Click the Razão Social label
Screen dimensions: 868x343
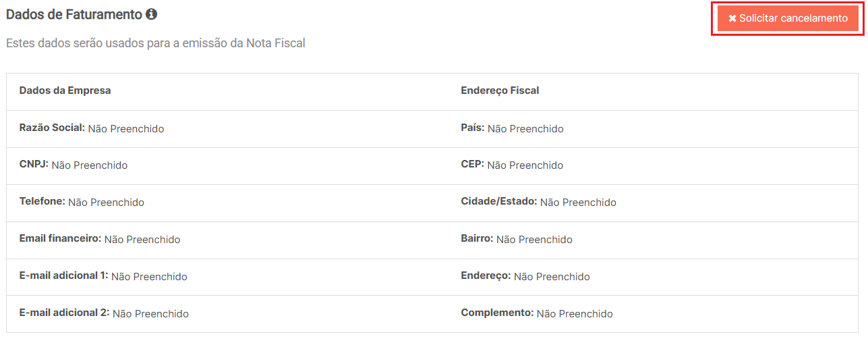[x=52, y=128]
